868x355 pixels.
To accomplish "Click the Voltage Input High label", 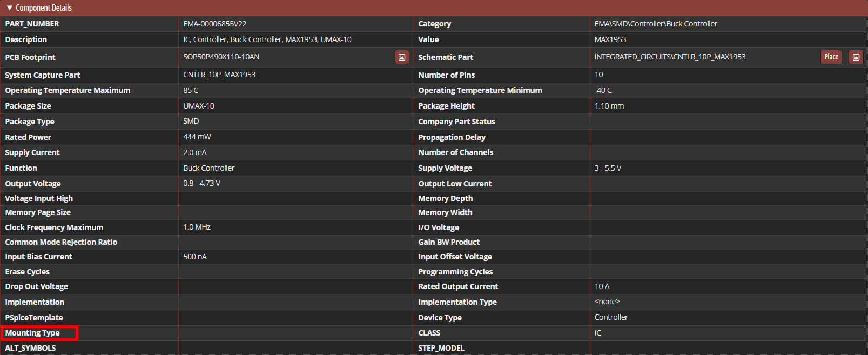I will 39,198.
